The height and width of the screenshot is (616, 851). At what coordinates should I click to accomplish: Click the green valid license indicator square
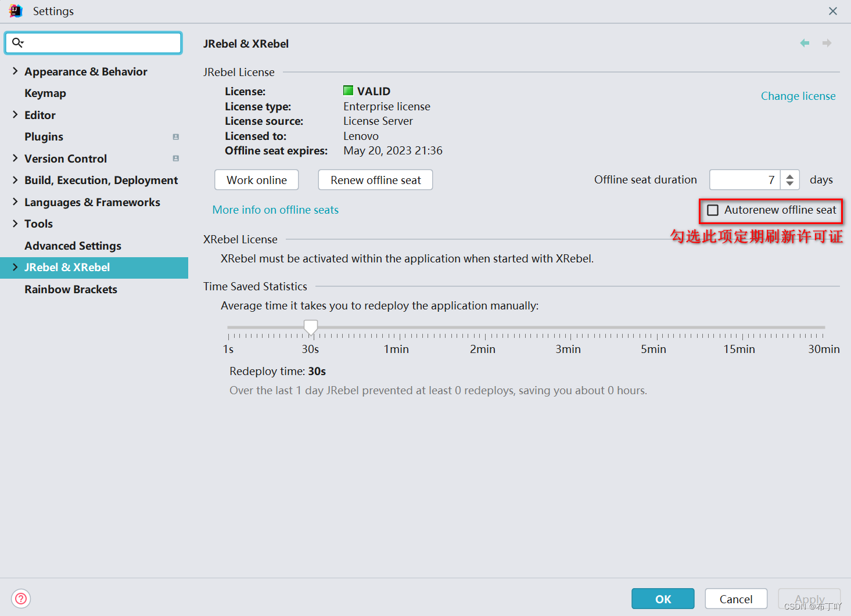348,91
